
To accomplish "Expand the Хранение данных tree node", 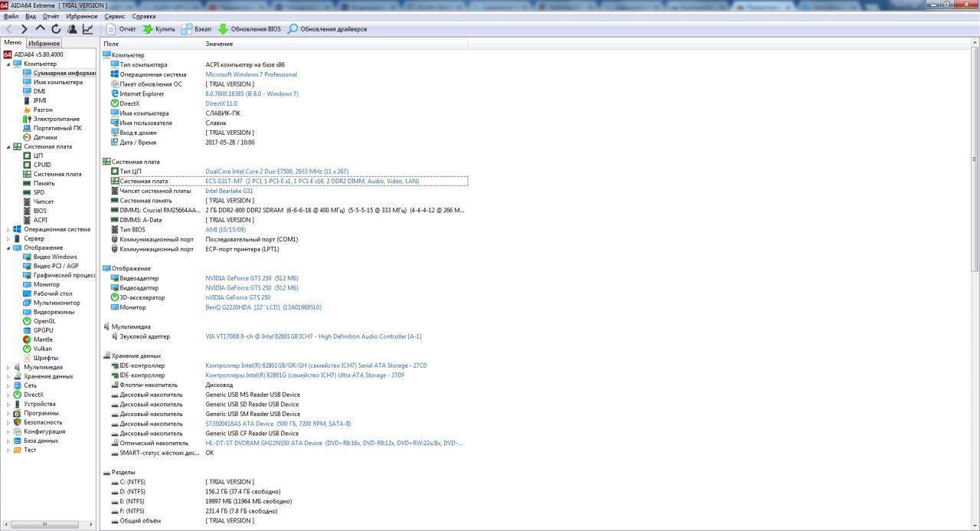I will coord(8,376).
